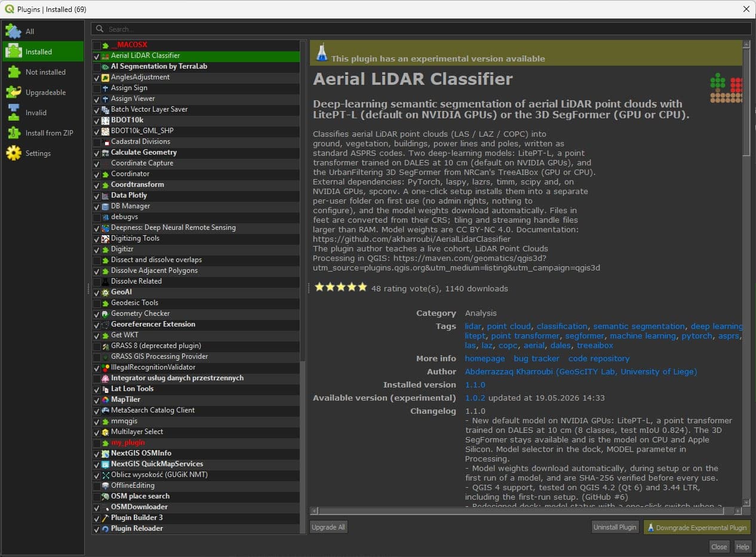Toggle the GRASS 8 (deprecated plugin) checkbox
The image size is (756, 557).
(x=97, y=346)
